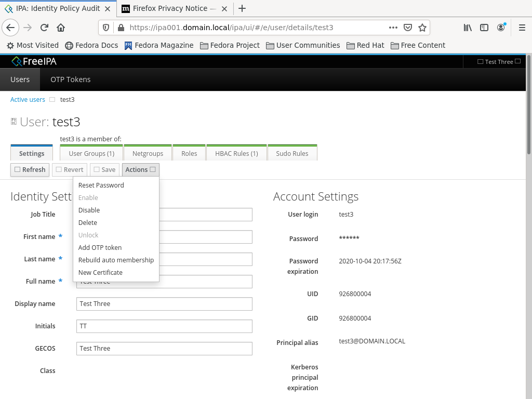Choose Add OTP token from menu
The image size is (532, 399).
click(x=116, y=247)
